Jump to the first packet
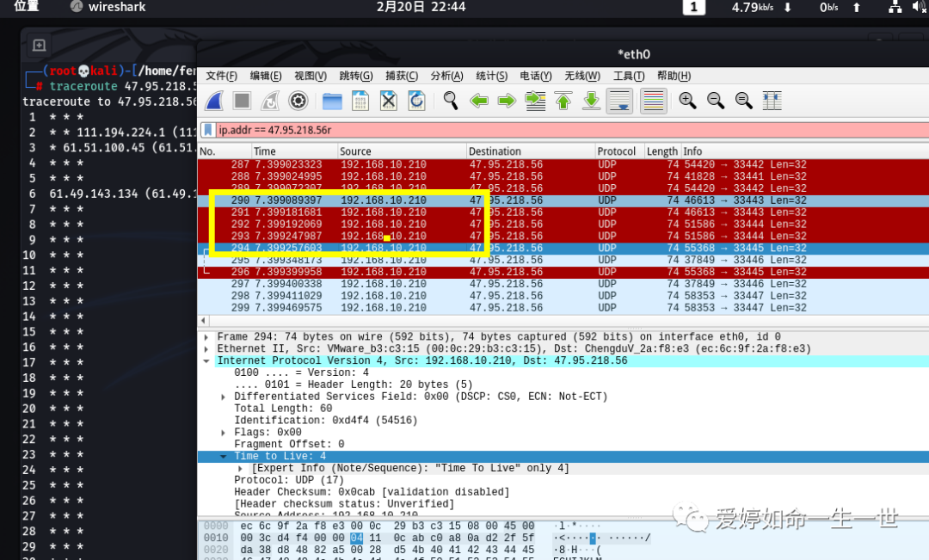Screen dimensions: 929x560 563,101
